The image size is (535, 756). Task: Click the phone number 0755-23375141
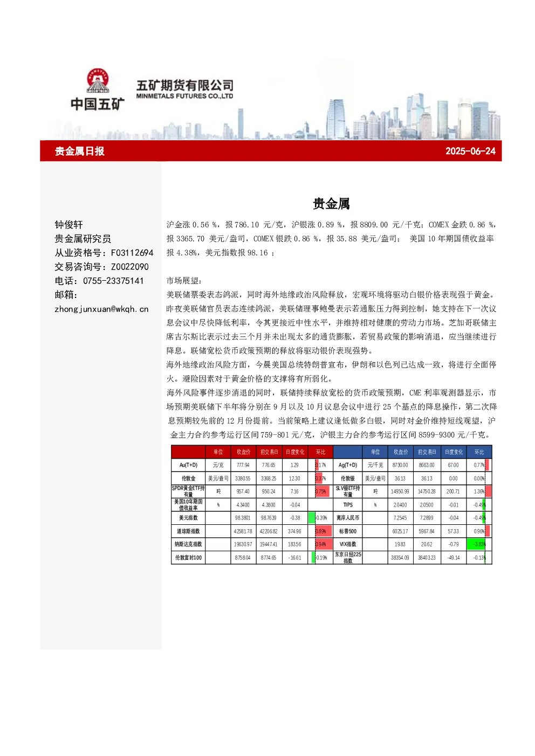point(113,281)
